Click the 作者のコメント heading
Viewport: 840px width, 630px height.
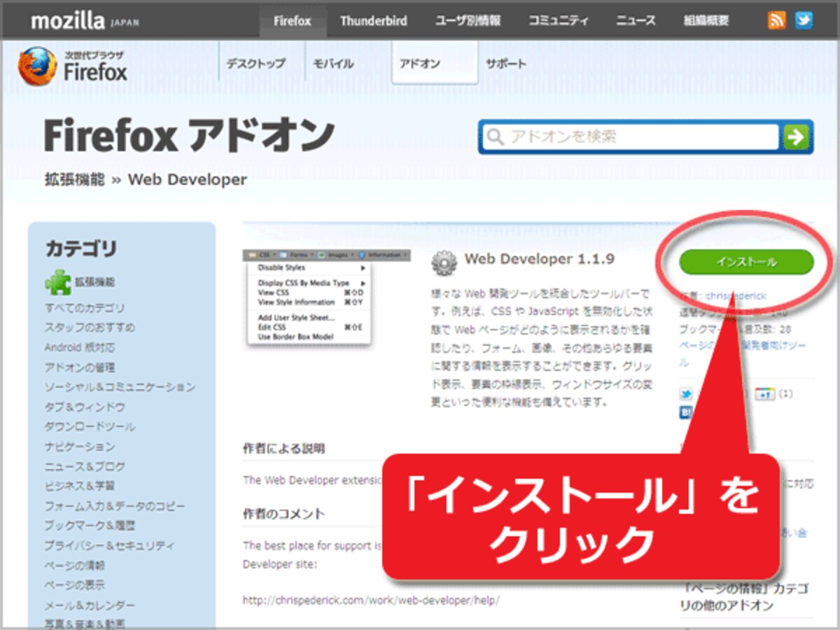[283, 513]
